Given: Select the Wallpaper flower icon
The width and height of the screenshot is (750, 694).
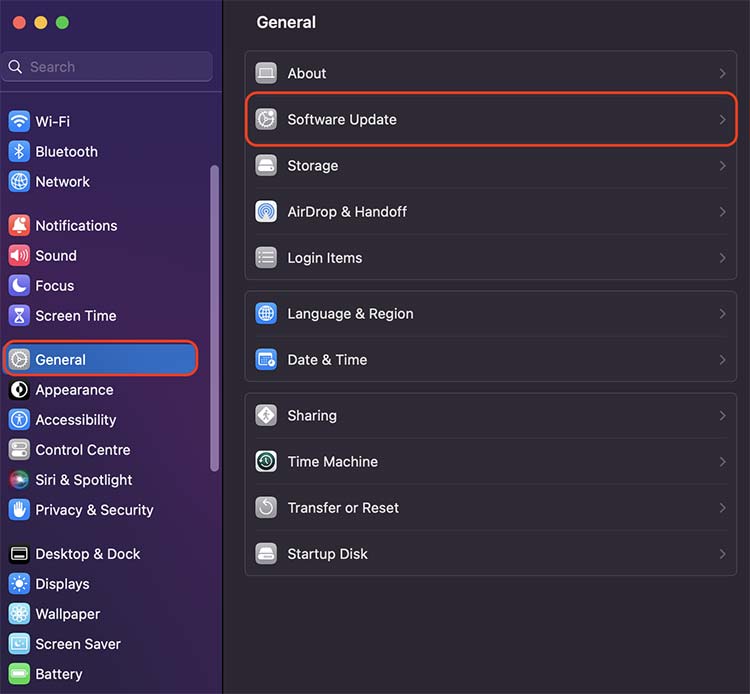Looking at the screenshot, I should 19,614.
